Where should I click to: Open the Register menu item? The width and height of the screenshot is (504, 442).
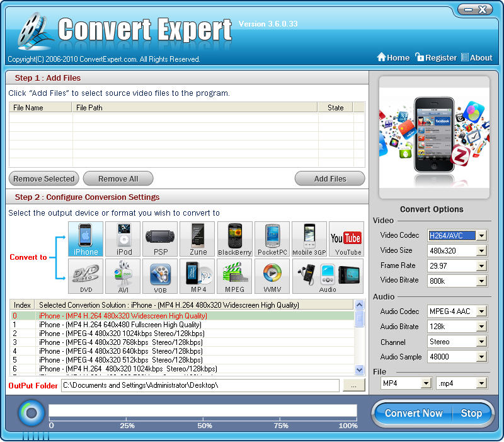click(436, 57)
